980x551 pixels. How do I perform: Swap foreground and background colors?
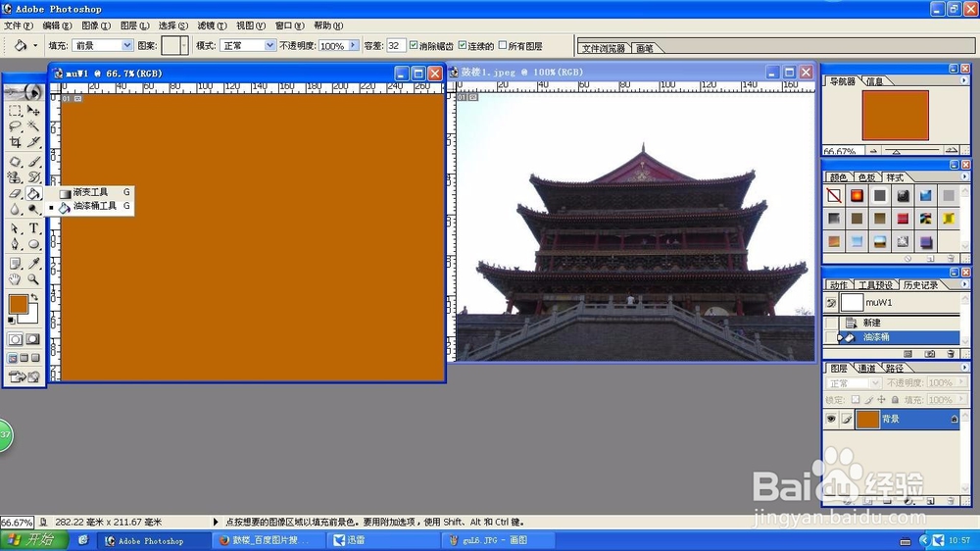[x=34, y=298]
